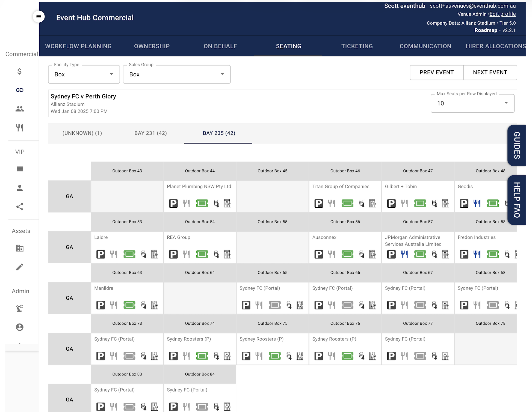
Task: Open the parking icon for Planet Plumbing NSW
Action: [173, 203]
